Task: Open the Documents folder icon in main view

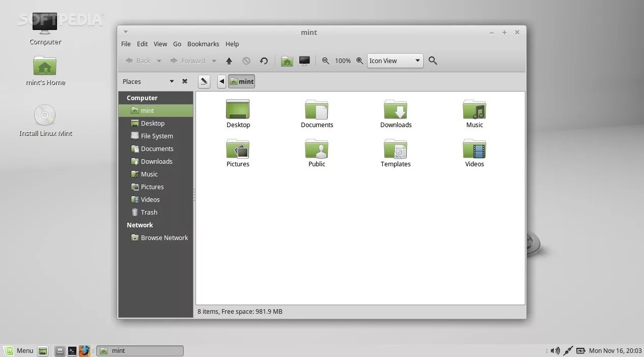Action: coord(317,109)
